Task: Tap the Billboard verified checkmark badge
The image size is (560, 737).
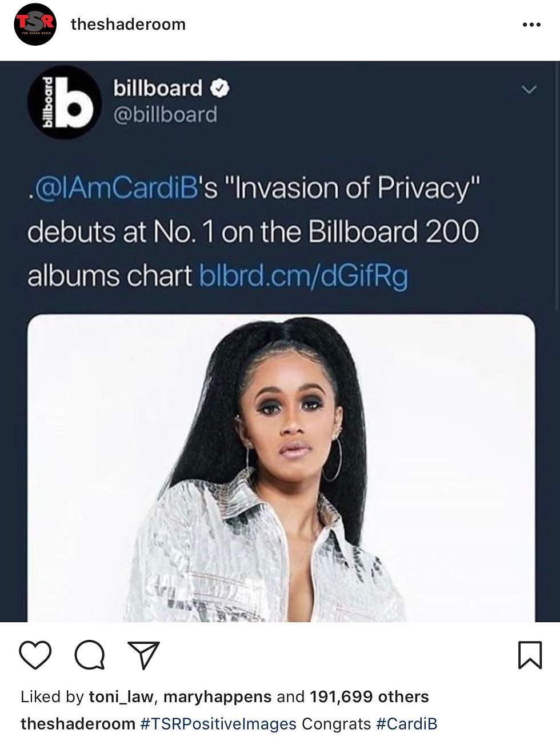Action: coord(220,89)
